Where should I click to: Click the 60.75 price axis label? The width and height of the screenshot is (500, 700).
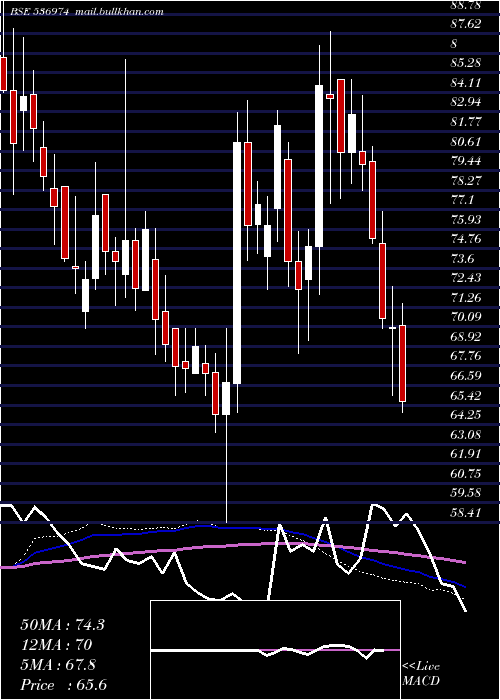point(466,474)
